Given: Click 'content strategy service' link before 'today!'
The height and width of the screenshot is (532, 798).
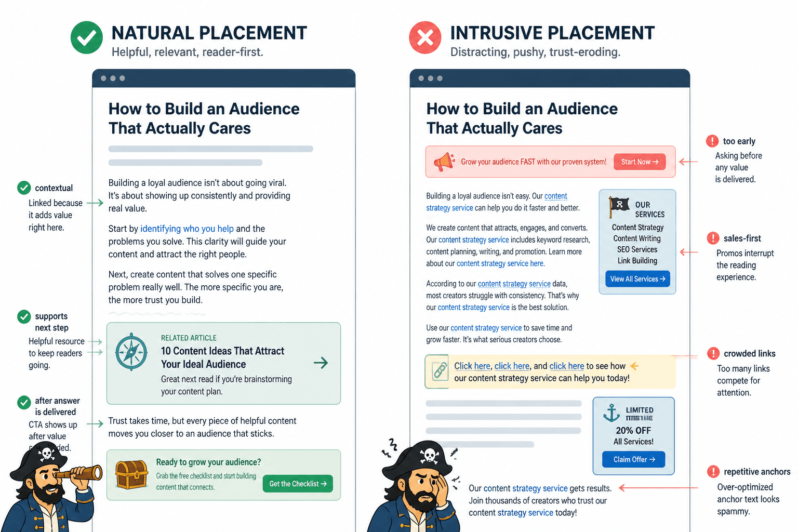Looking at the screenshot, I should coord(511,513).
